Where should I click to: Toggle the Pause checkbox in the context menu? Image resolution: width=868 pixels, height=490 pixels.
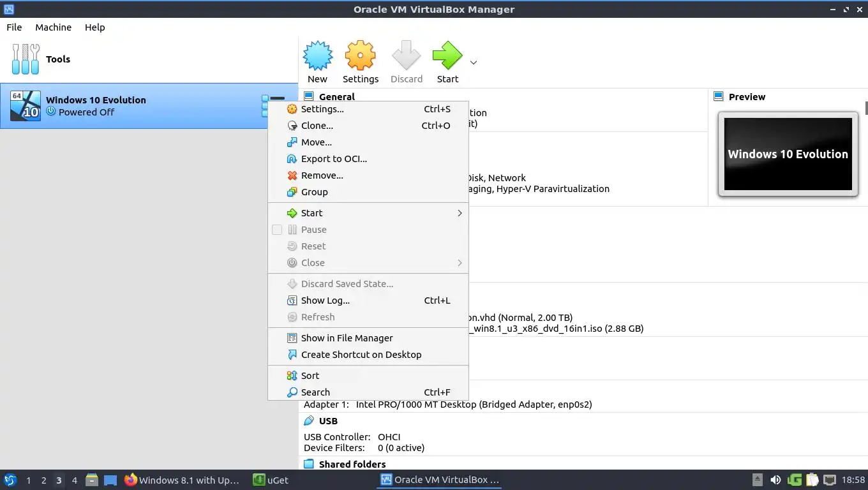coord(277,230)
